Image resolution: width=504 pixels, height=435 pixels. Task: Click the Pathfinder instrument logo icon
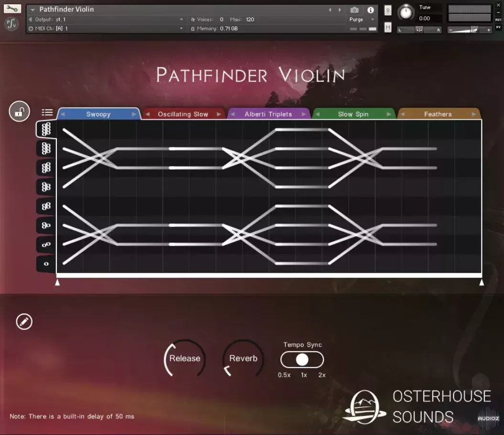(x=12, y=23)
